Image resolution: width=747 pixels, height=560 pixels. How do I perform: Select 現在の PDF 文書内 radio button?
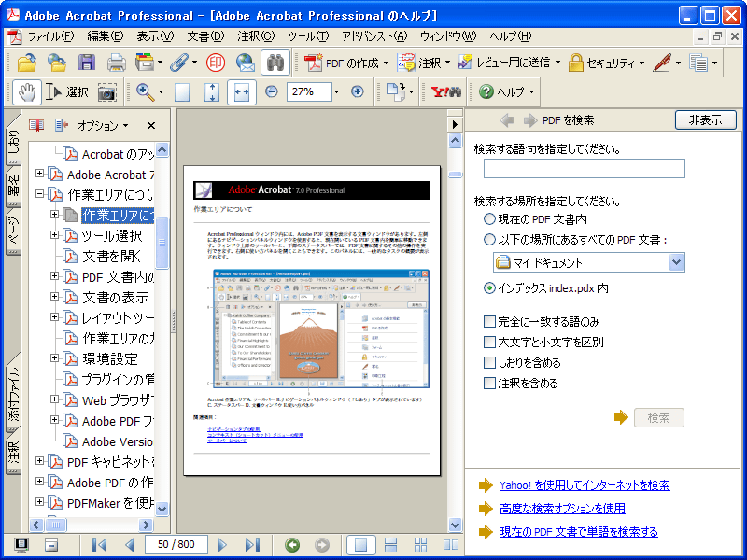click(489, 219)
